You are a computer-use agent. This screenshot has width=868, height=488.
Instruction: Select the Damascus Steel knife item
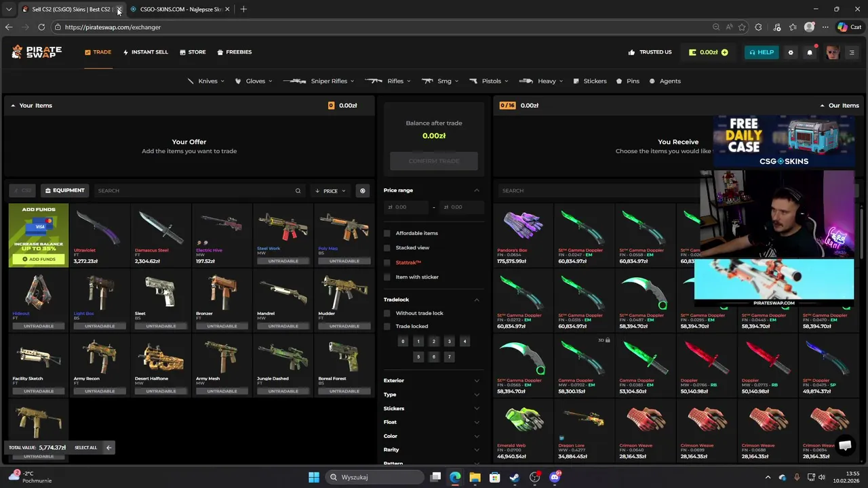(161, 236)
